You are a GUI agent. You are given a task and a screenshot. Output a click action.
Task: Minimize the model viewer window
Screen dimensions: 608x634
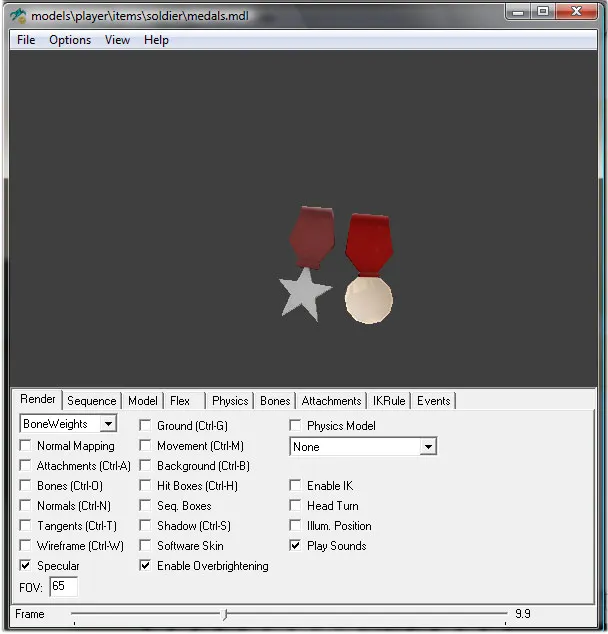click(517, 12)
